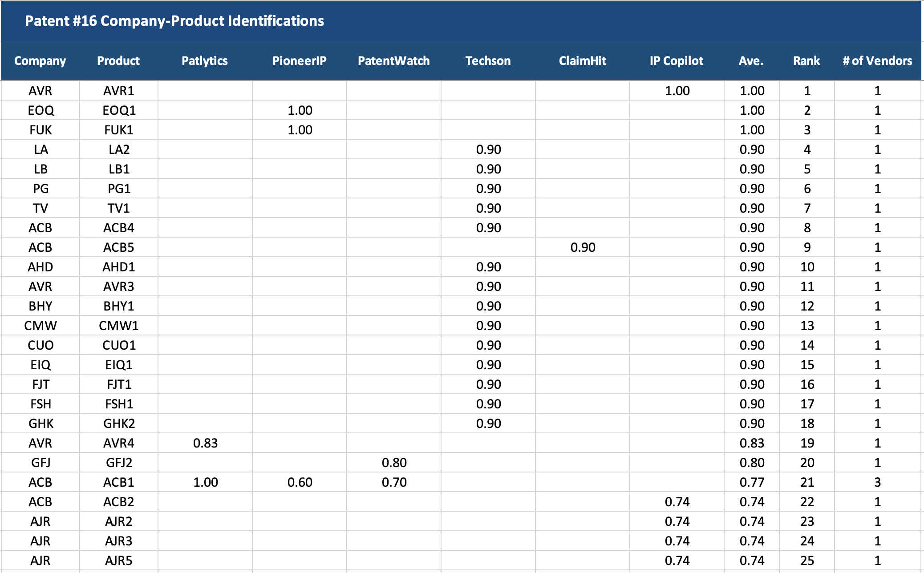Select the company cell "FUK"

pos(41,130)
